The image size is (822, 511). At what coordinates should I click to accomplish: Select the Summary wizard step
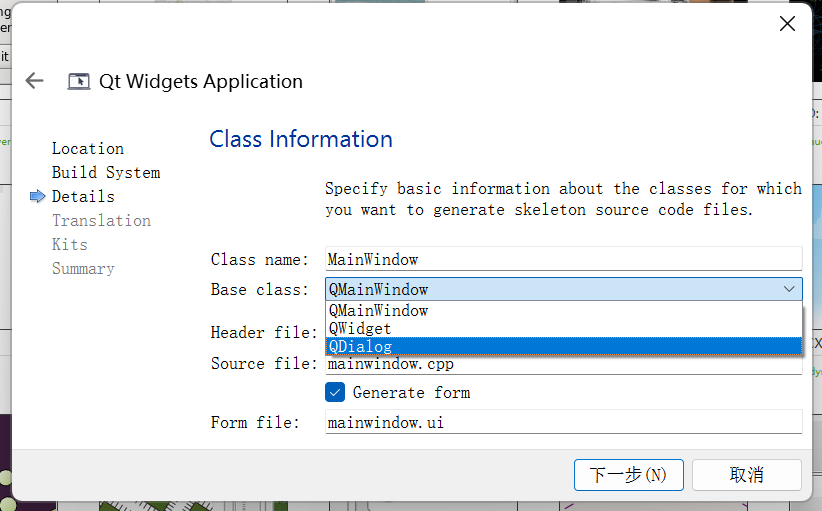click(x=83, y=268)
